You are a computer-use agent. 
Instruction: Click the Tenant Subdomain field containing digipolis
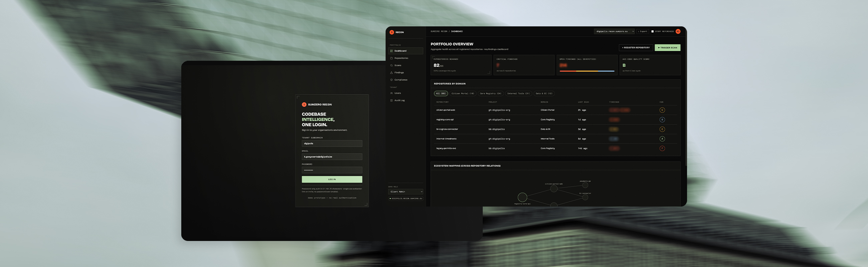(x=332, y=144)
